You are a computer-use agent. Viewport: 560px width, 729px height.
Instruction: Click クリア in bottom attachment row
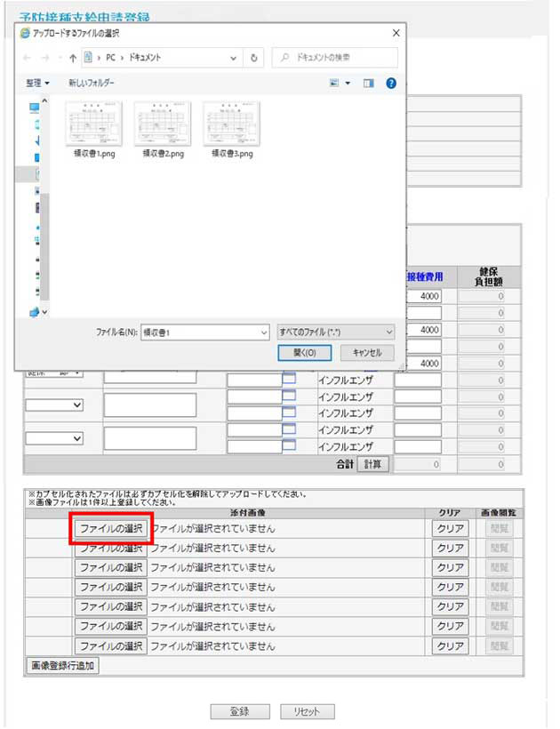tap(450, 645)
